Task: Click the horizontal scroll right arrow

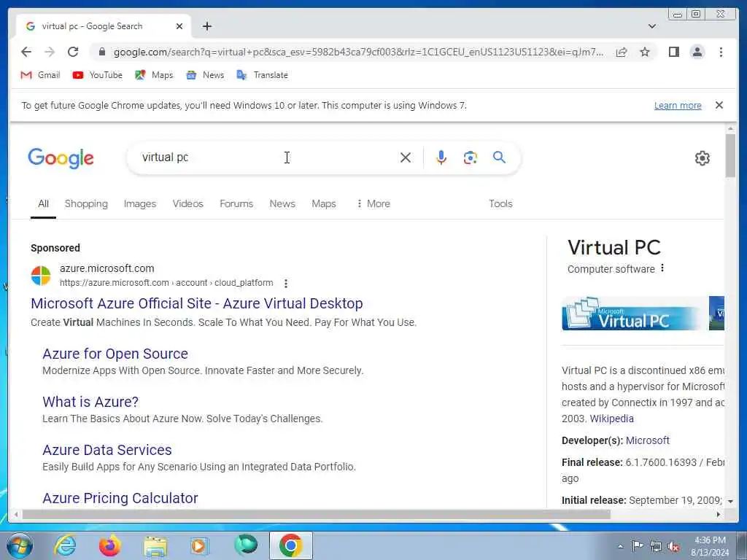Action: pyautogui.click(x=719, y=514)
